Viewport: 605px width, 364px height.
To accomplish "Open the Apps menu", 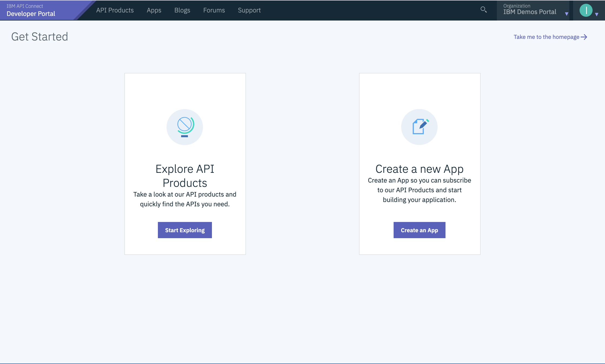I will click(154, 10).
